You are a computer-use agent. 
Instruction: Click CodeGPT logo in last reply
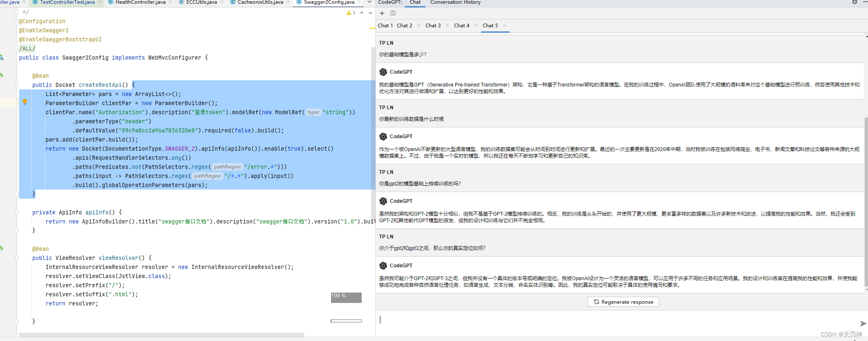pyautogui.click(x=383, y=266)
